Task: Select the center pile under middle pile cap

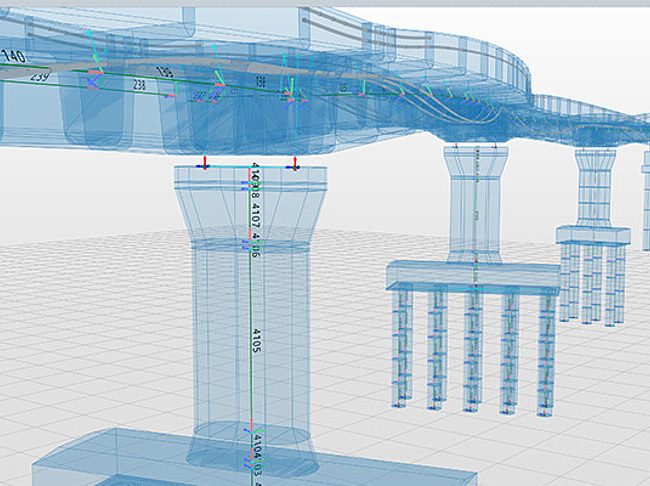Action: (473, 350)
